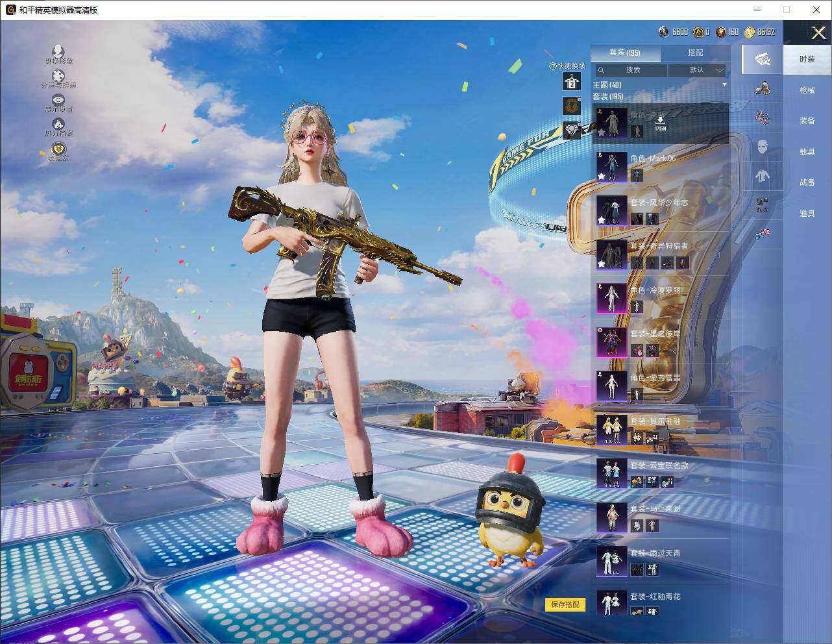Toggle favorite star on 套装-风华少年志
This screenshot has height=644, width=832.
tap(602, 220)
